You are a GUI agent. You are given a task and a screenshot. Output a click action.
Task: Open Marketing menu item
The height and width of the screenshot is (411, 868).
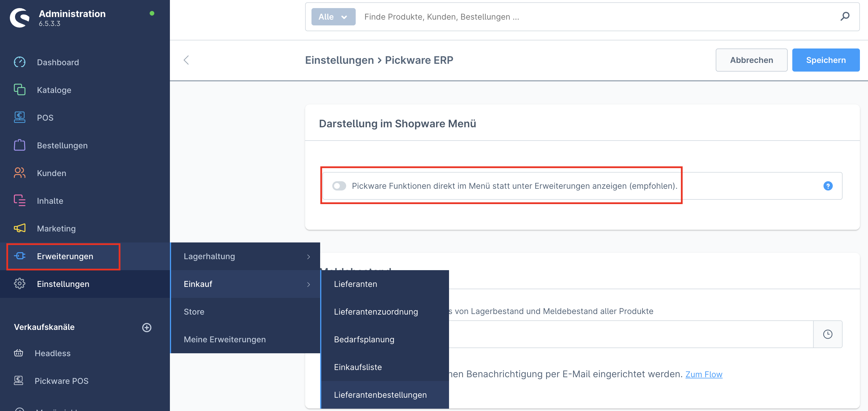tap(56, 229)
